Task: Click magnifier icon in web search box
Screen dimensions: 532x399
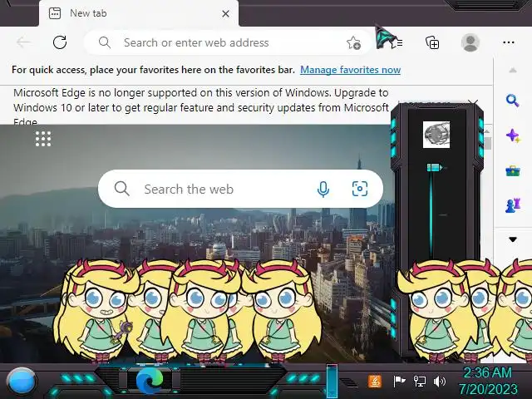Action: 122,189
